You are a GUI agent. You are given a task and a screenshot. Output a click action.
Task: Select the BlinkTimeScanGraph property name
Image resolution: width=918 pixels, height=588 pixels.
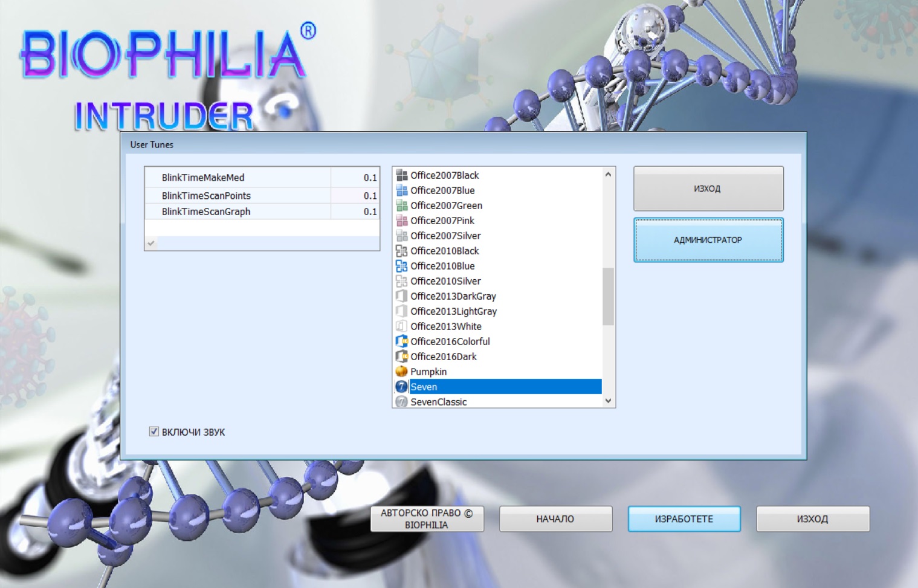pyautogui.click(x=206, y=212)
